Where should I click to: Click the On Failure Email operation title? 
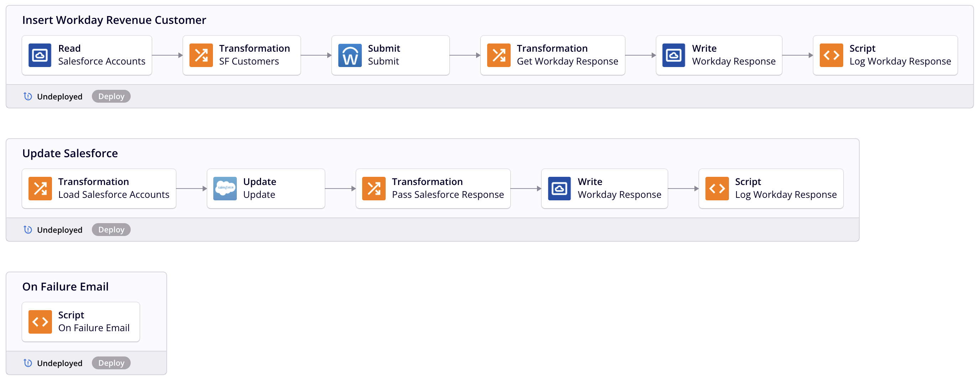point(66,286)
